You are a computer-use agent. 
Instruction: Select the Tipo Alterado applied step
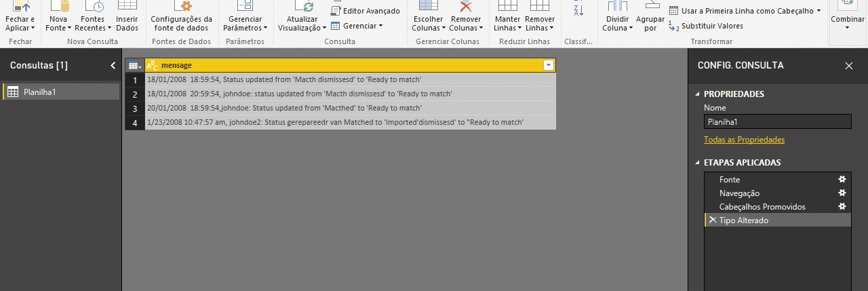(x=778, y=220)
